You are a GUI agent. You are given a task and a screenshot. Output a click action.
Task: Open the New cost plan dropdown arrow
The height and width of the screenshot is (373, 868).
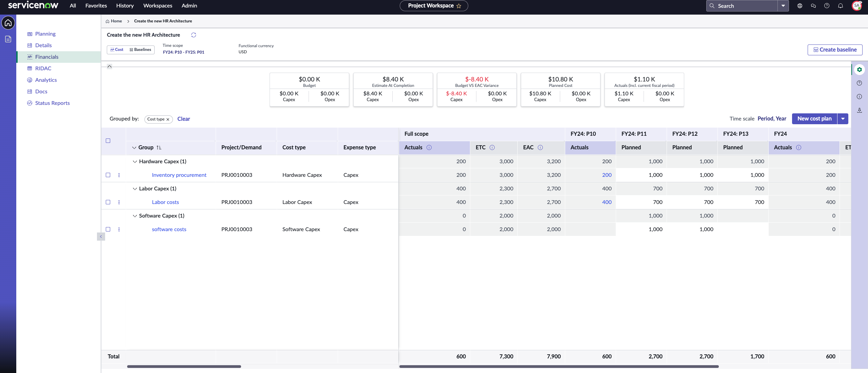pos(843,119)
